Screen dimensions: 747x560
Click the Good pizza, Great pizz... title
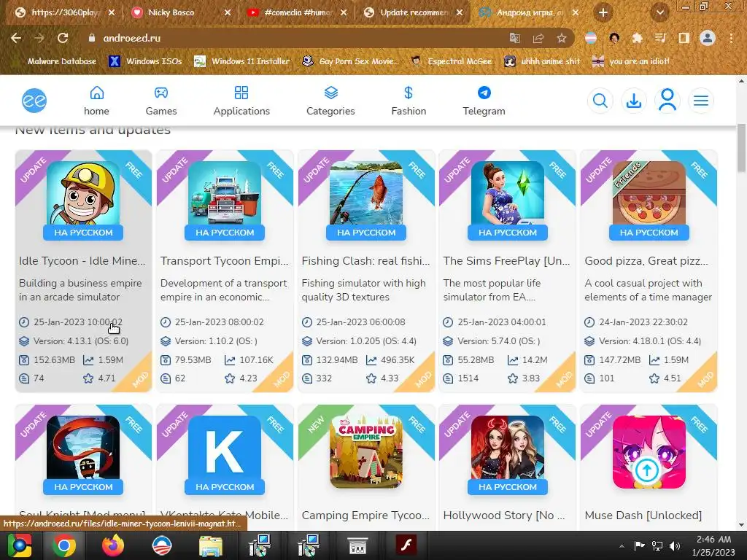click(x=646, y=261)
